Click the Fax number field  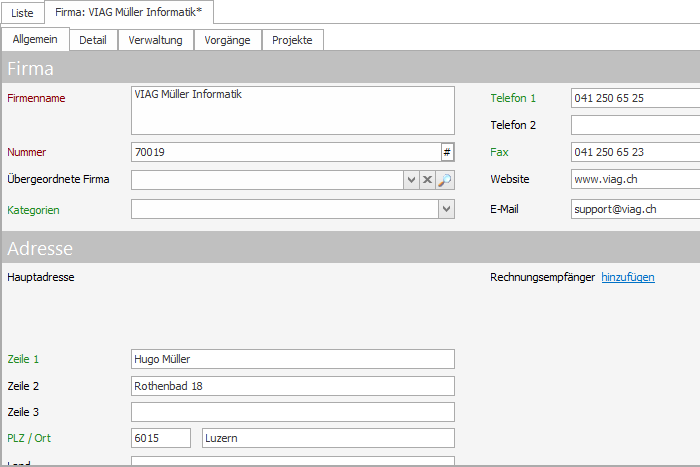(635, 152)
